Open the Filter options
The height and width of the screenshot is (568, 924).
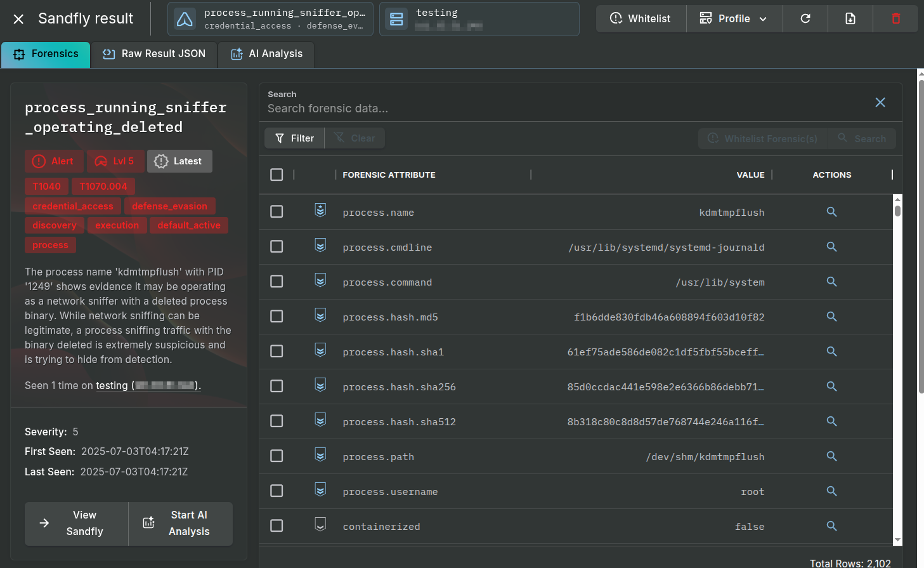pos(294,138)
